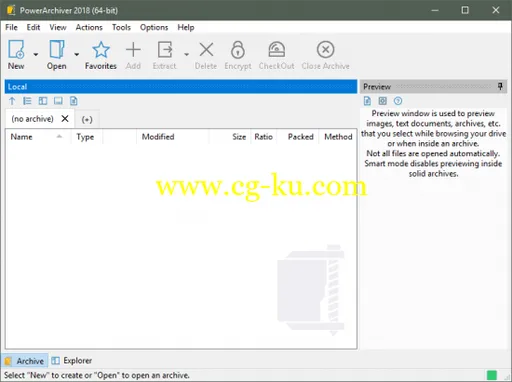Toggle the Preview panel pin icon

pyautogui.click(x=500, y=87)
